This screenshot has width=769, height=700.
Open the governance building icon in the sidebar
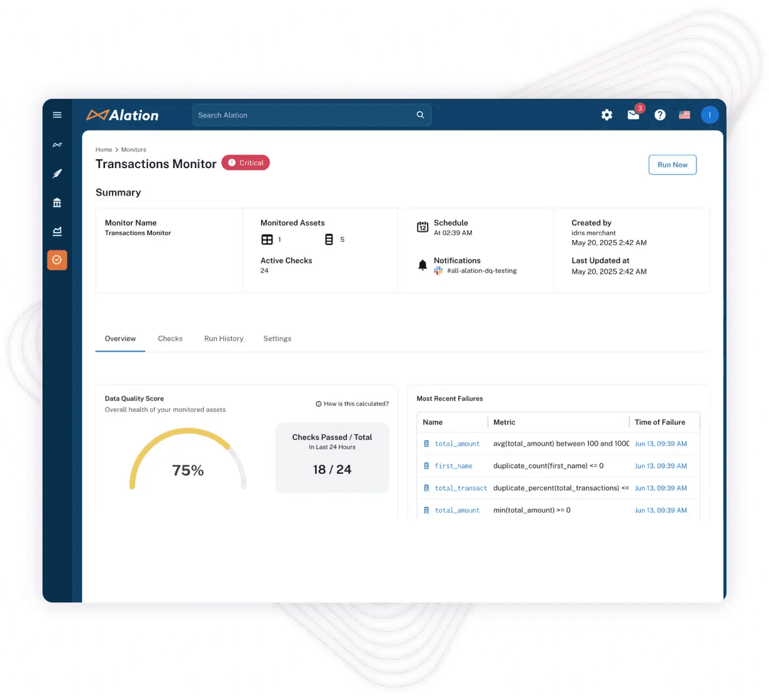pyautogui.click(x=57, y=202)
